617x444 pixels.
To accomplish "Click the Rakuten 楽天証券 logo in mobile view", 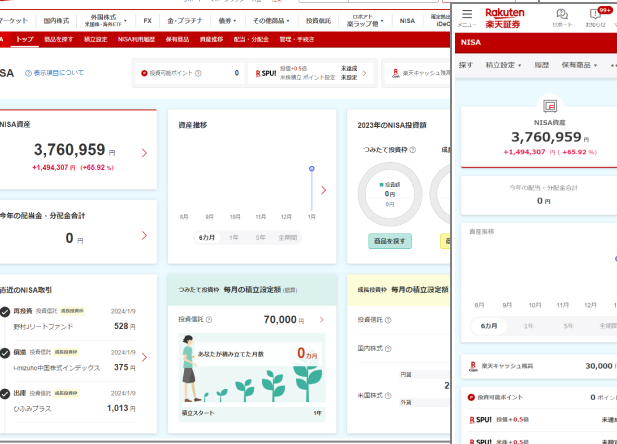I will point(504,18).
